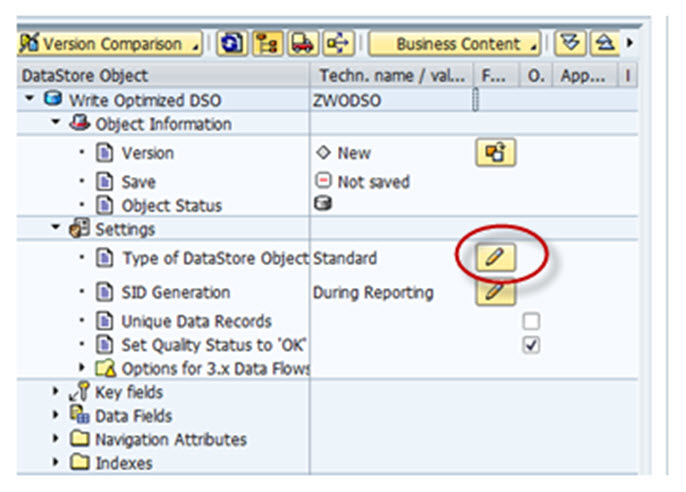Collapse the Settings node
686x492 pixels.
click(56, 229)
